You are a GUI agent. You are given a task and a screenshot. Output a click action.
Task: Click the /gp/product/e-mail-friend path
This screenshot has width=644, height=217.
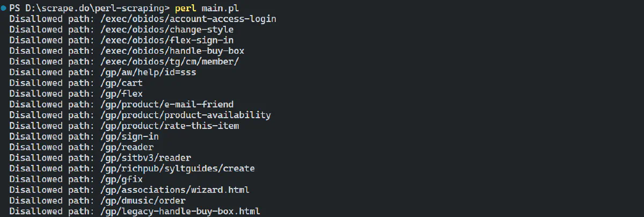[166, 104]
